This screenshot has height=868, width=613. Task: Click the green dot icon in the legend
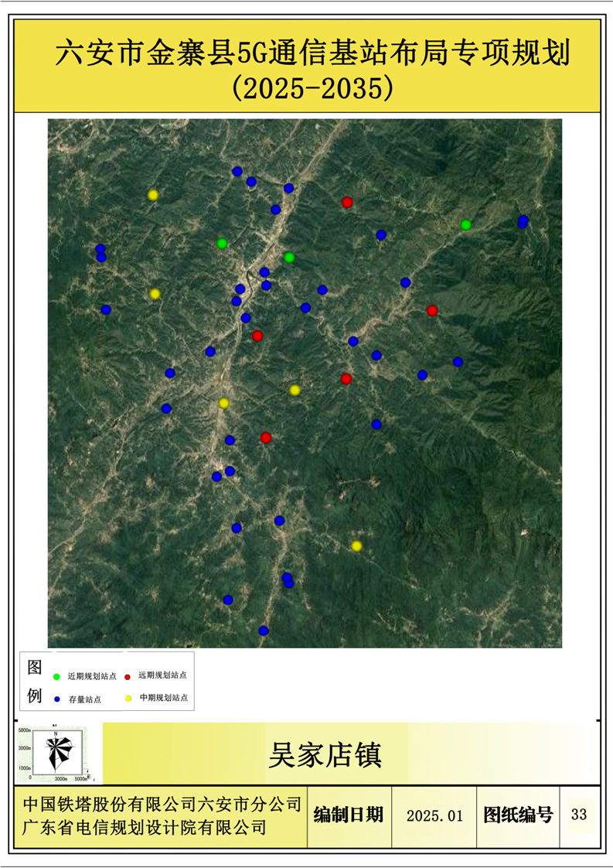[56, 676]
